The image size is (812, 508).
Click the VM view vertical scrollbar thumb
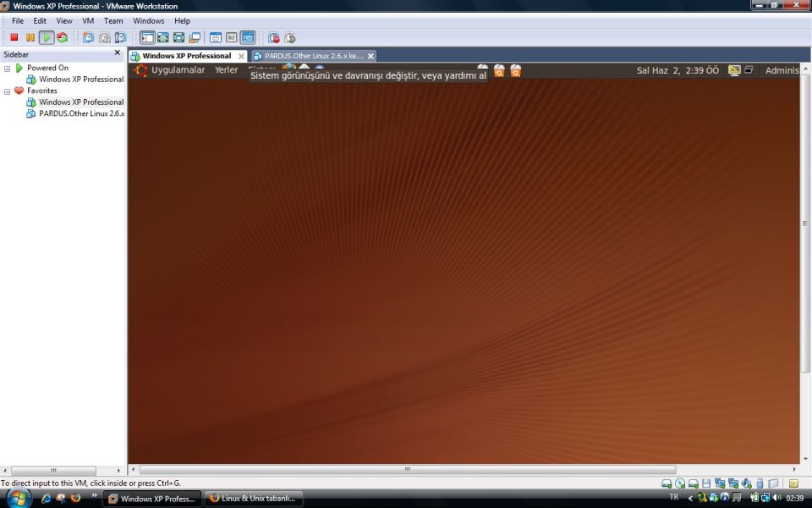tap(804, 224)
